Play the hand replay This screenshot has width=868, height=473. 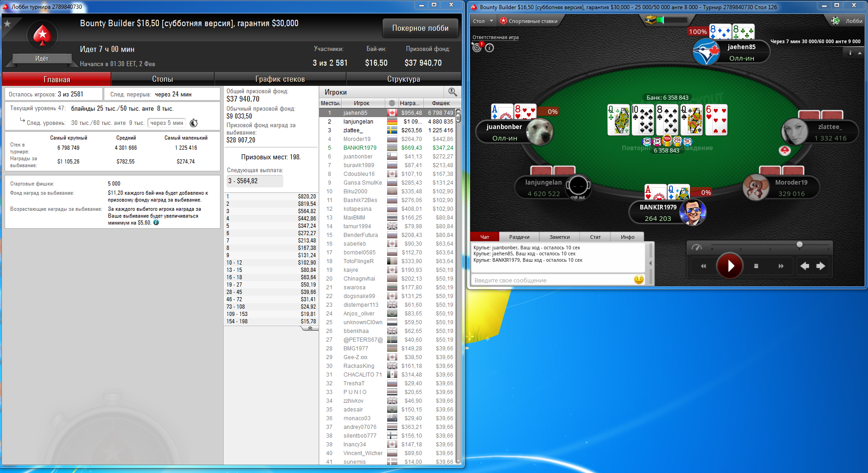pyautogui.click(x=730, y=265)
